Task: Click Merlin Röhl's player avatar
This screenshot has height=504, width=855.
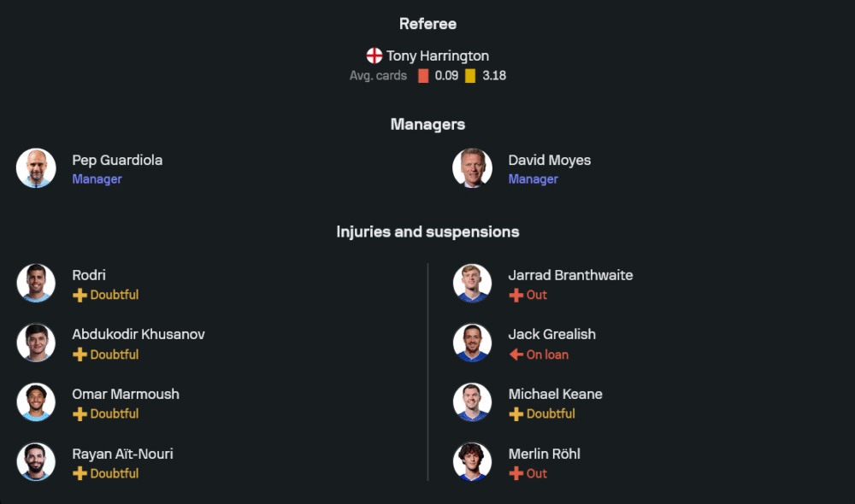Action: [x=472, y=462]
